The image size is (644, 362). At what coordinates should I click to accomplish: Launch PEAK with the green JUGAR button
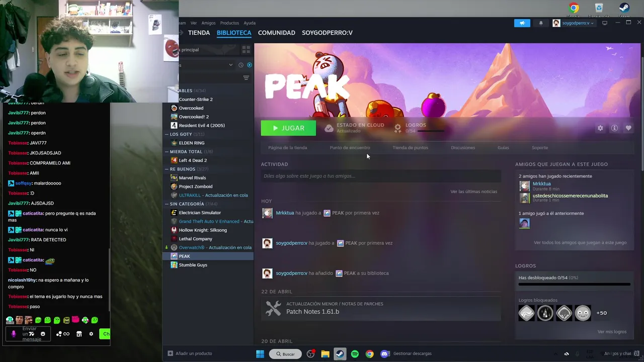pos(288,128)
